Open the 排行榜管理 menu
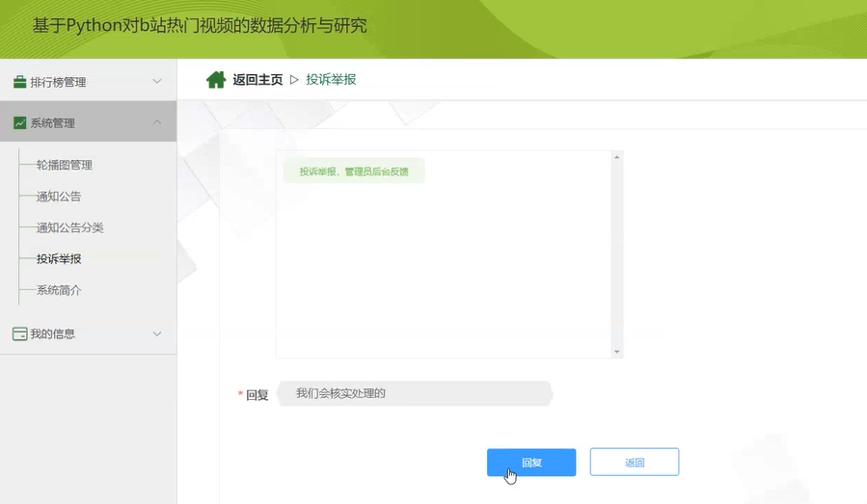Image resolution: width=867 pixels, height=504 pixels. [x=89, y=82]
